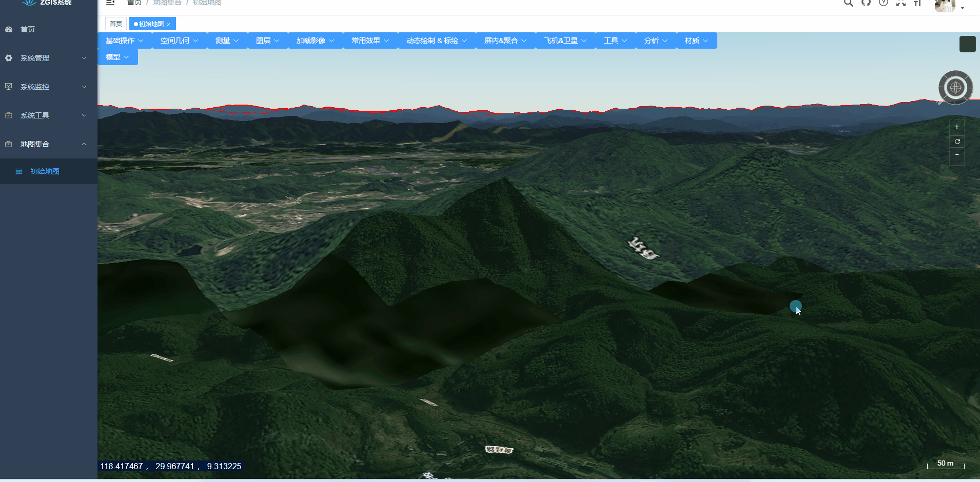Expand the 系统工具 chevron in the sidebar
This screenshot has width=980, height=482.
point(84,115)
